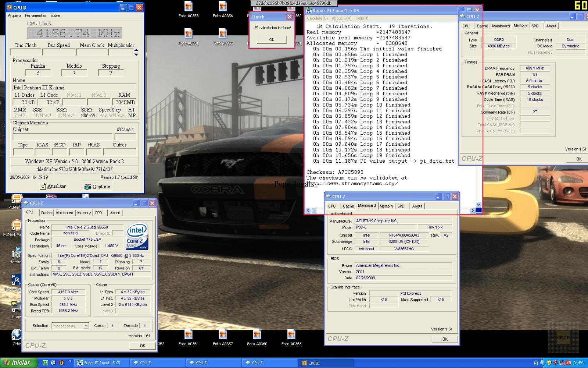Open the Arquivo menu in CPUID
The image size is (588, 368).
[14, 15]
